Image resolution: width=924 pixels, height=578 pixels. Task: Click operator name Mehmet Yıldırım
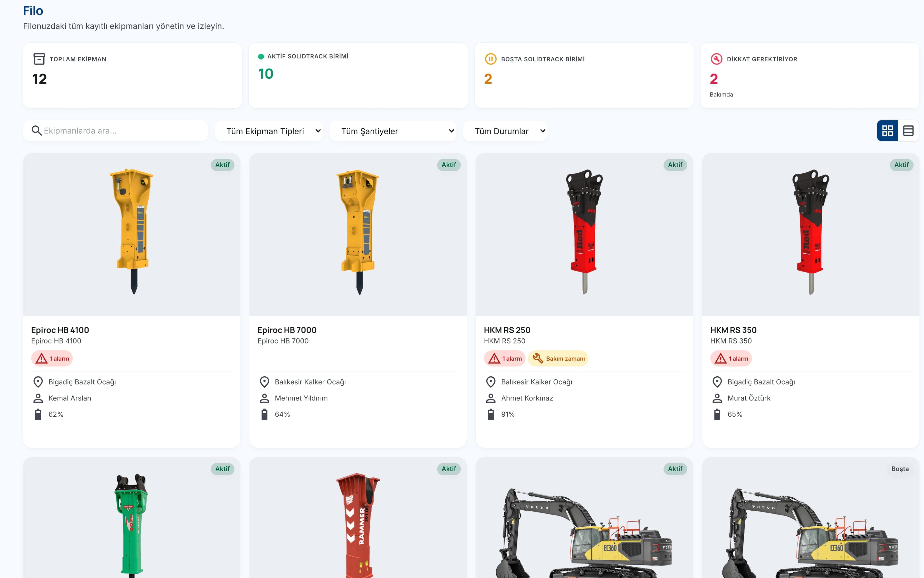click(301, 398)
